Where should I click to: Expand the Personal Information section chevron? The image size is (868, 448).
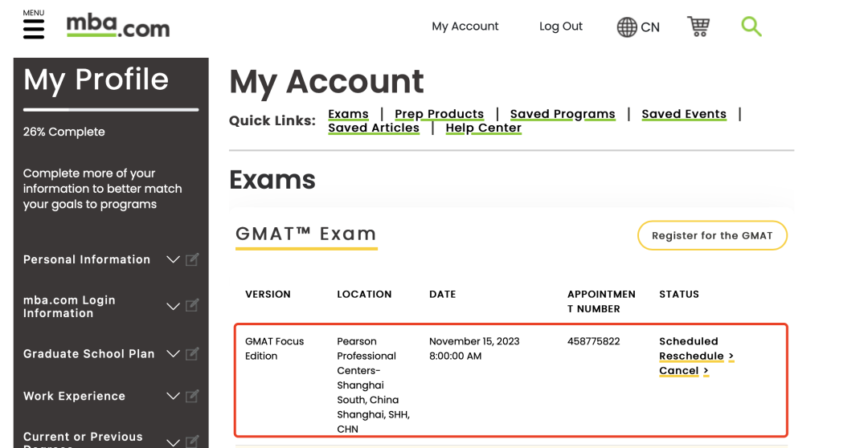tap(173, 259)
